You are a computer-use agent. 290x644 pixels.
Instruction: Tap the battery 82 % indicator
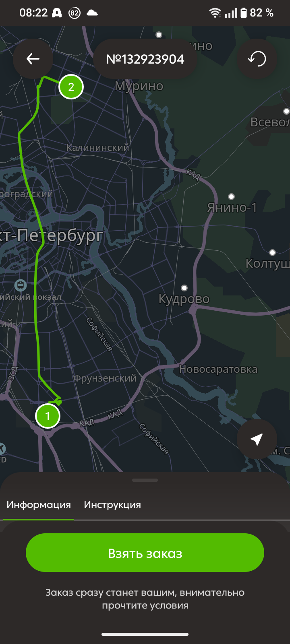click(x=257, y=13)
